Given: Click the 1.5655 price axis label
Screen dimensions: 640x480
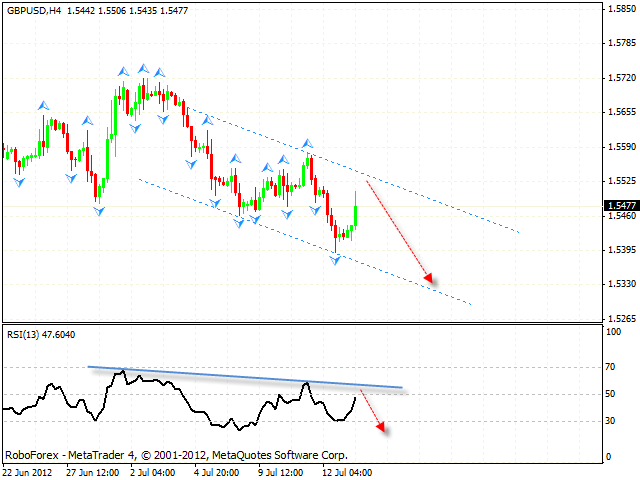Looking at the screenshot, I should tap(620, 112).
